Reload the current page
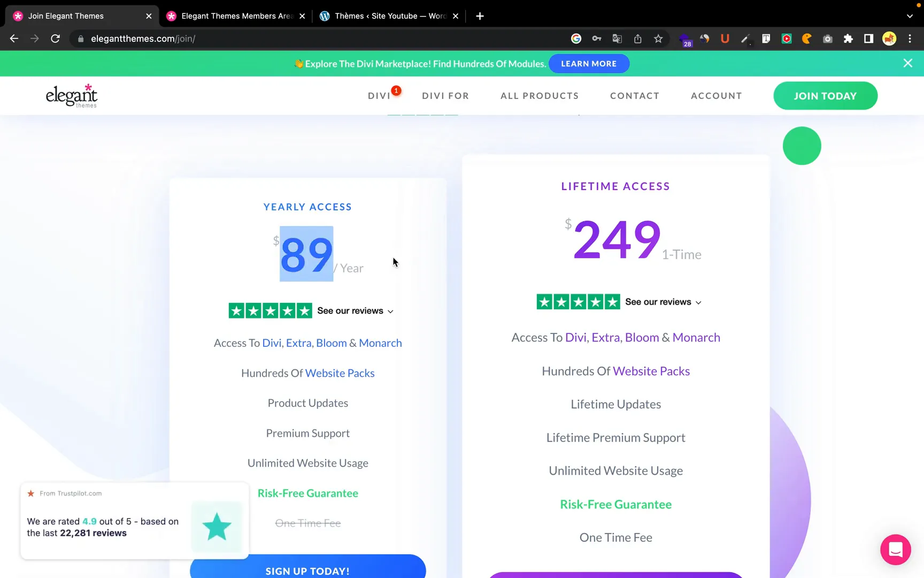 coord(55,39)
